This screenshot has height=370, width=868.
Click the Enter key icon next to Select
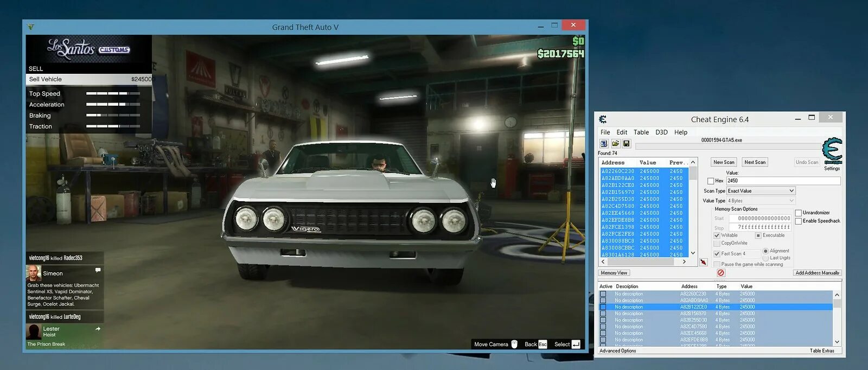pyautogui.click(x=576, y=345)
